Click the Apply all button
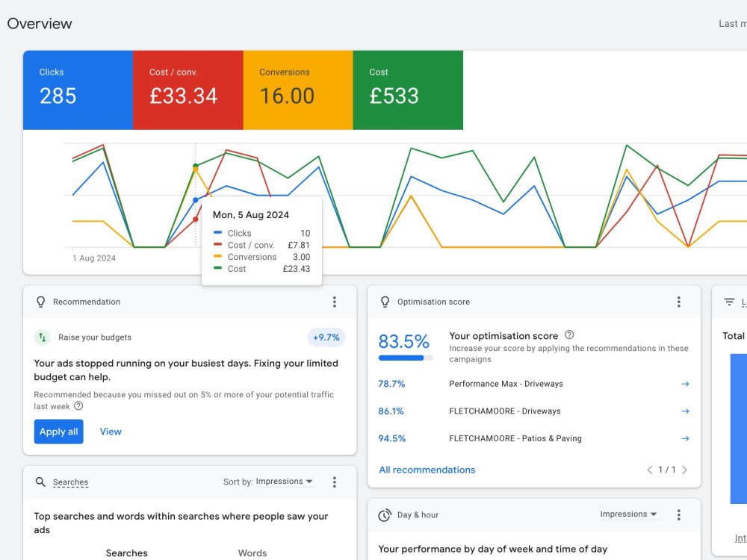Screen dimensions: 747x560 [58, 432]
